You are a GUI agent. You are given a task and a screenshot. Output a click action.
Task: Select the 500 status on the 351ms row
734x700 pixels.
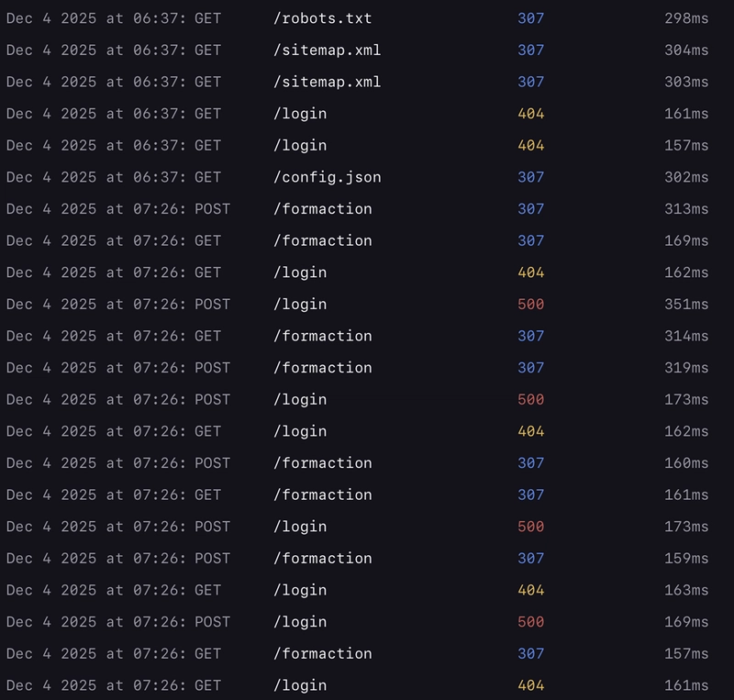(x=530, y=305)
